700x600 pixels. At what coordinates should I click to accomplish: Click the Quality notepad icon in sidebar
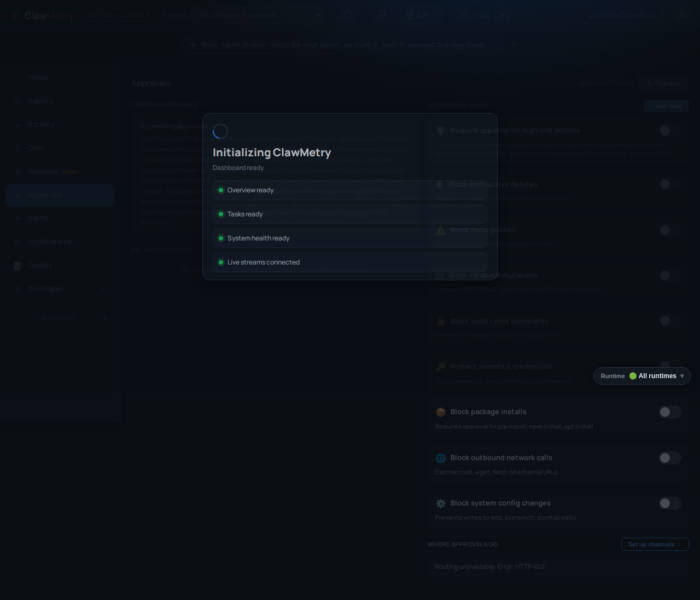[x=17, y=266]
